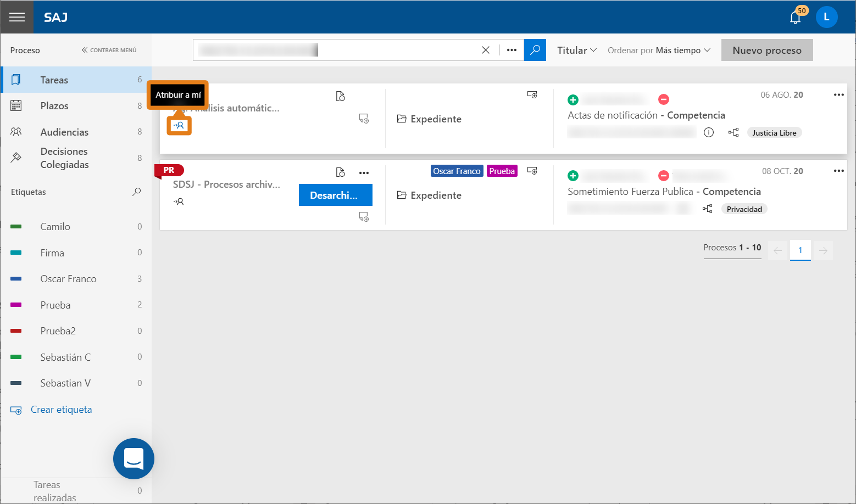
Task: Open Audiencias in the sidebar
Action: 76,132
